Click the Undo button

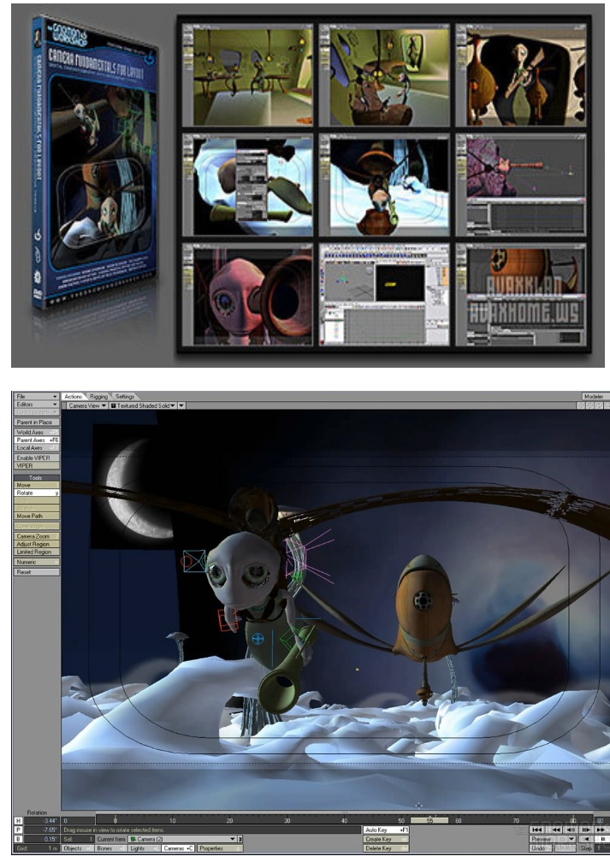click(540, 848)
